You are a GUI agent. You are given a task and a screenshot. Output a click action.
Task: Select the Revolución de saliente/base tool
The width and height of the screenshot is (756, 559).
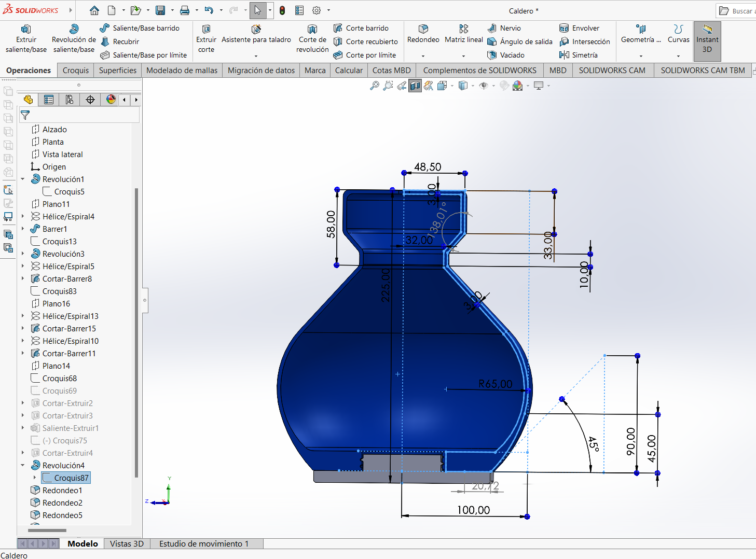tap(74, 39)
